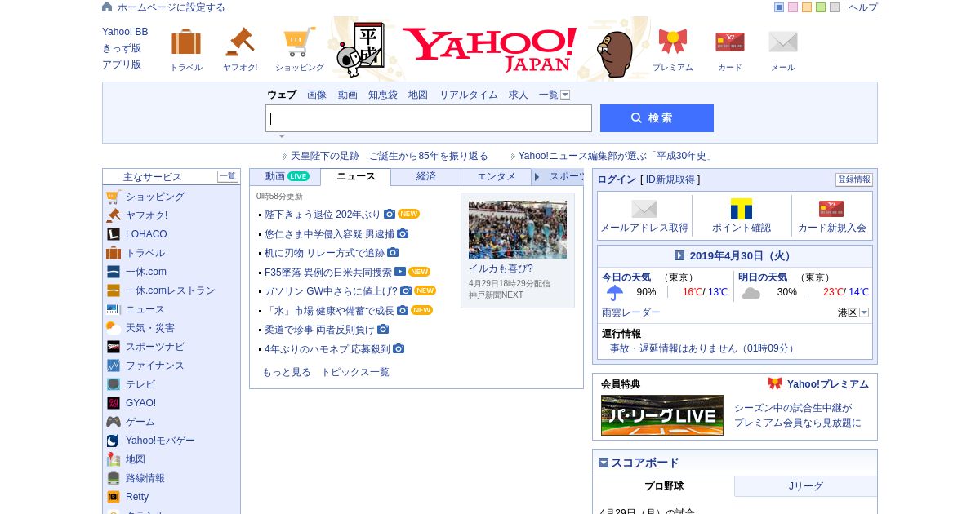Expand the 一覧 search category dropdown

[565, 95]
